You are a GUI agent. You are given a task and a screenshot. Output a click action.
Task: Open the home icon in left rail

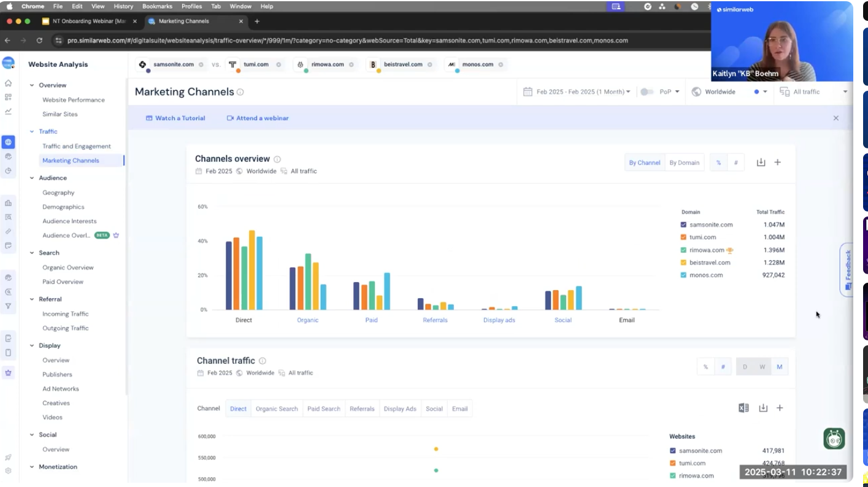pyautogui.click(x=8, y=83)
